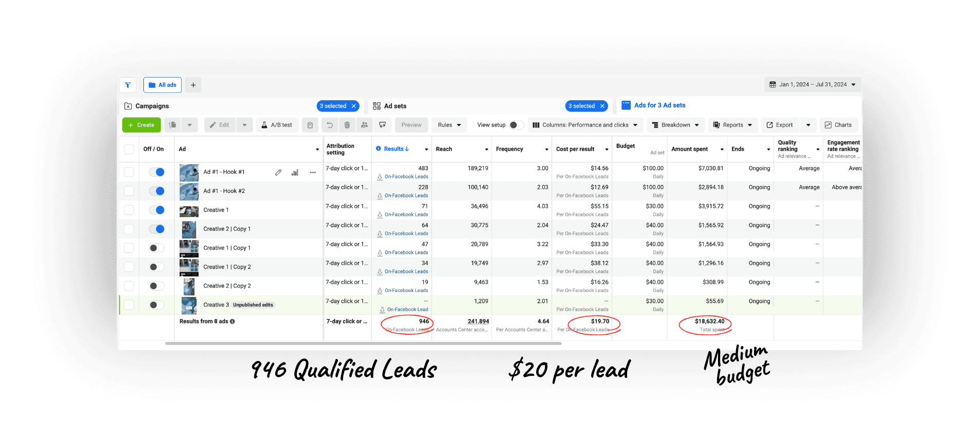This screenshot has width=980, height=434.
Task: Open the Quality ranking column dropdown arrow
Action: [x=818, y=150]
